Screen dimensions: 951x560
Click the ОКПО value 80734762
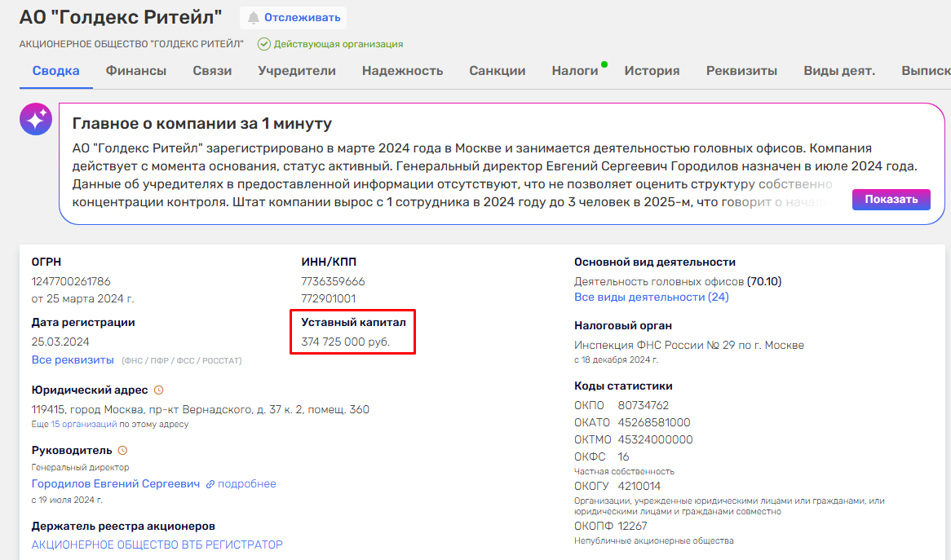pyautogui.click(x=643, y=405)
